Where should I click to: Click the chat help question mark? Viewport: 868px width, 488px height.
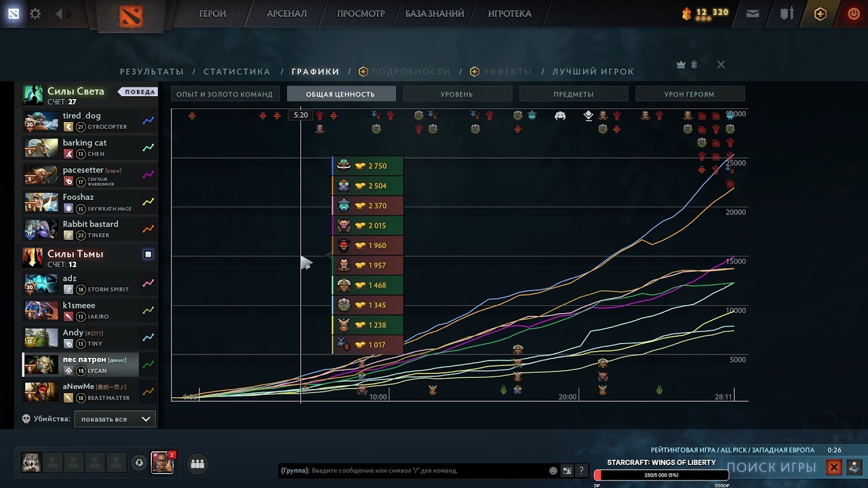click(581, 470)
